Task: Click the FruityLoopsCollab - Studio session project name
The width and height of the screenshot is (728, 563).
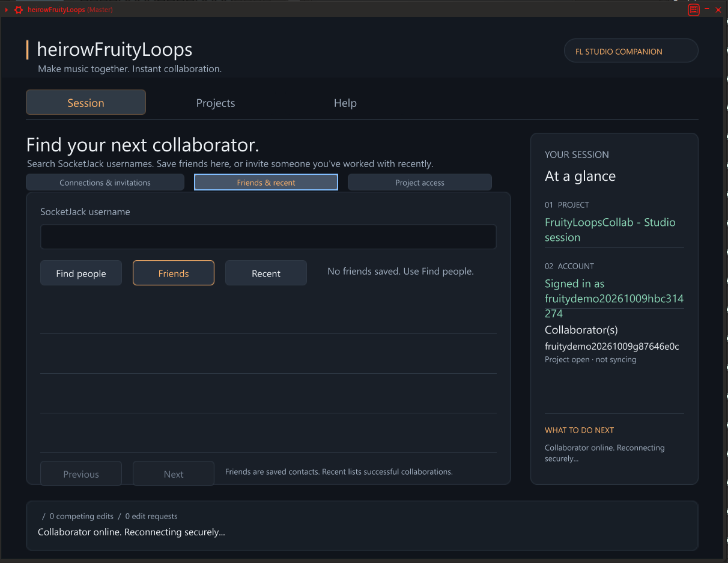Action: tap(610, 230)
